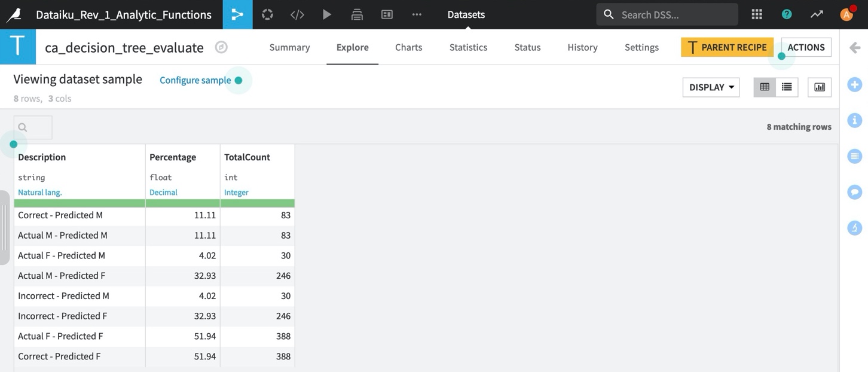The image size is (868, 372).
Task: Open the DISPLAY dropdown
Action: coord(711,87)
